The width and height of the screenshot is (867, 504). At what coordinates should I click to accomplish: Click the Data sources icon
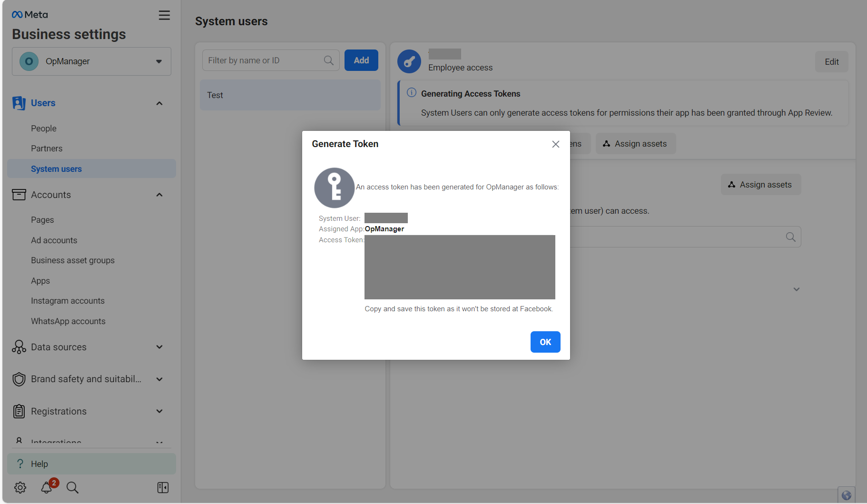point(19,347)
